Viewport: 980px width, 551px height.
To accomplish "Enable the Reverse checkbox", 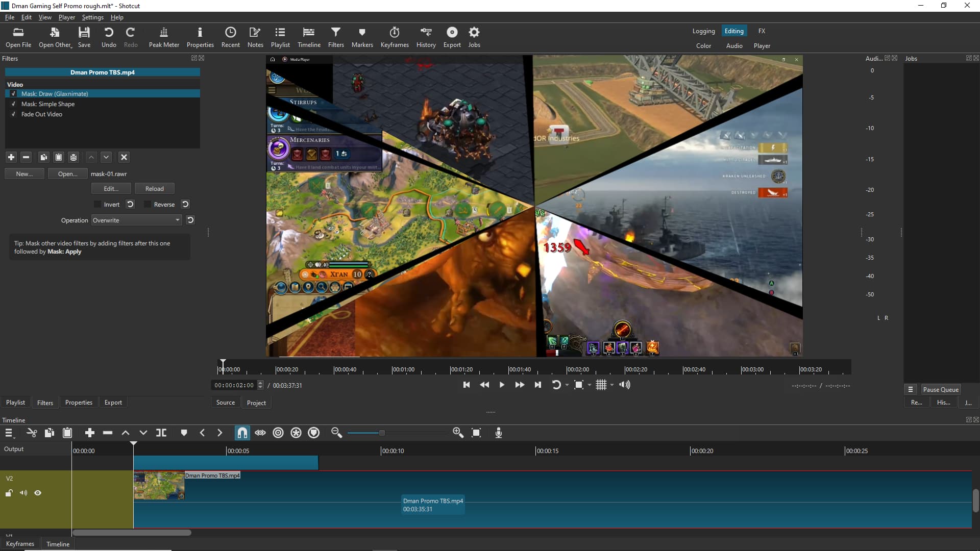I will [148, 205].
